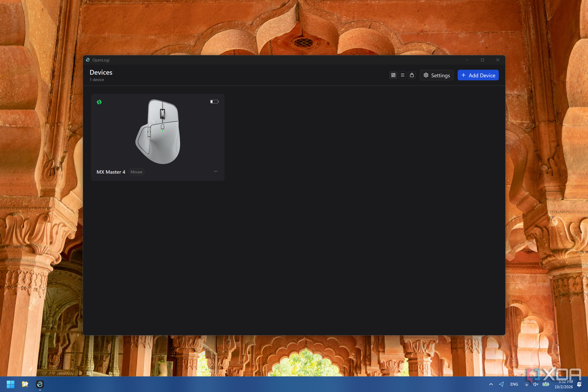Click the green connection status icon
Viewport: 588px width, 392px height.
coord(99,102)
